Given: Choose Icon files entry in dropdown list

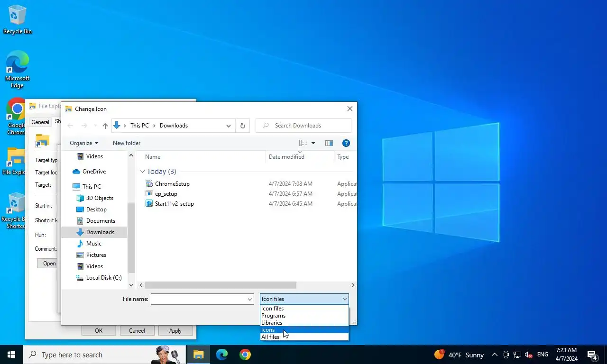Looking at the screenshot, I should point(304,309).
